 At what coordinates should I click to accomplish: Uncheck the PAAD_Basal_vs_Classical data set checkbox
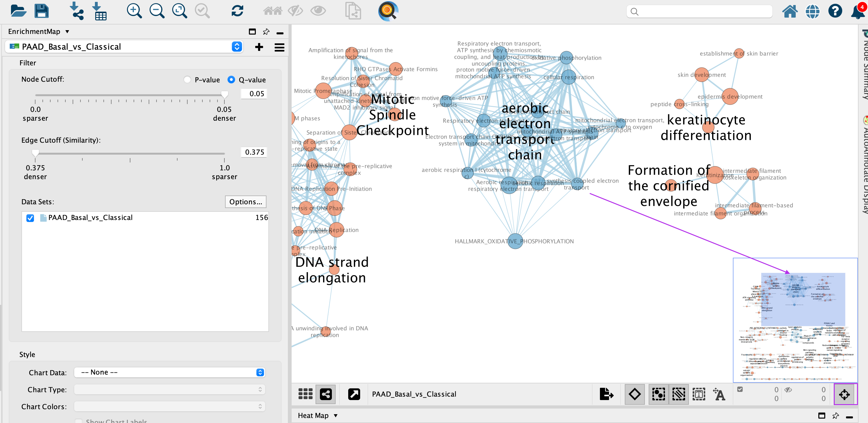tap(30, 218)
